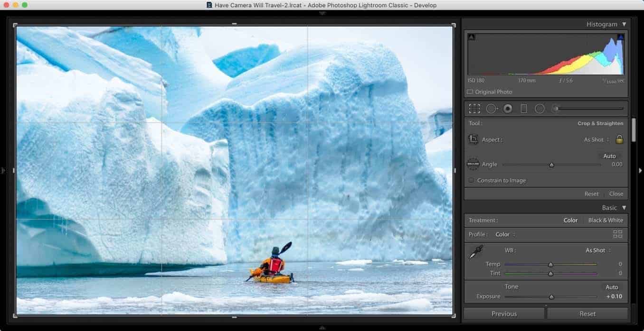644x331 pixels.
Task: Open the WB As Shot dropdown
Action: tap(598, 250)
